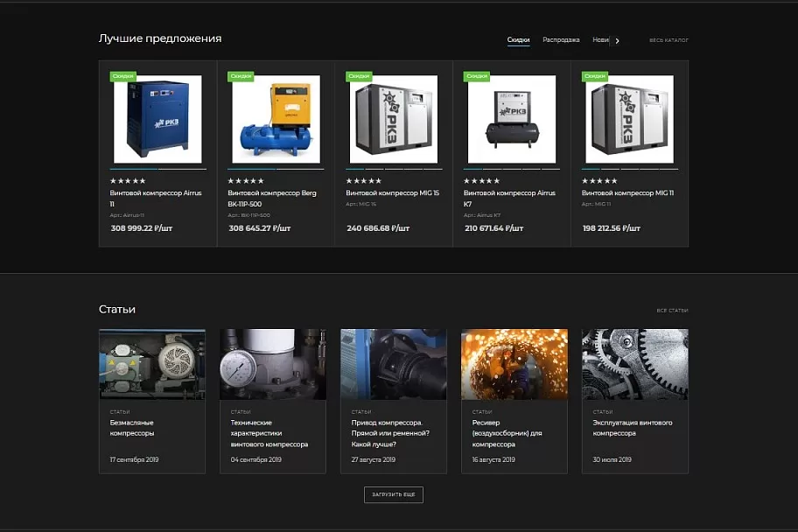This screenshot has width=798, height=532.
Task: Open the Привод компрессора. Прямой или ременной article
Action: click(390, 433)
